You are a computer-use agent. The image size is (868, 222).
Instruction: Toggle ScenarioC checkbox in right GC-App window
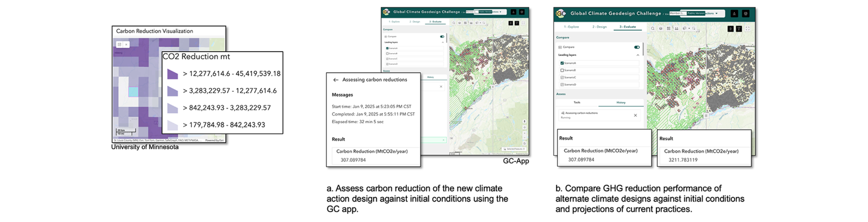click(562, 78)
